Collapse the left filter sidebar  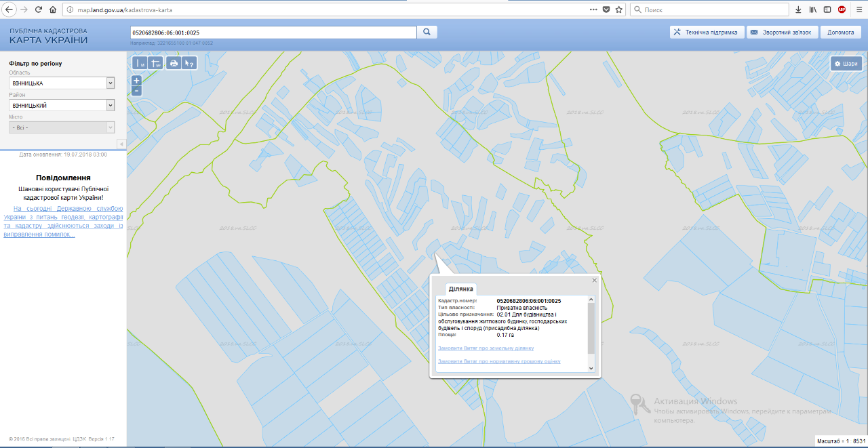tap(121, 144)
